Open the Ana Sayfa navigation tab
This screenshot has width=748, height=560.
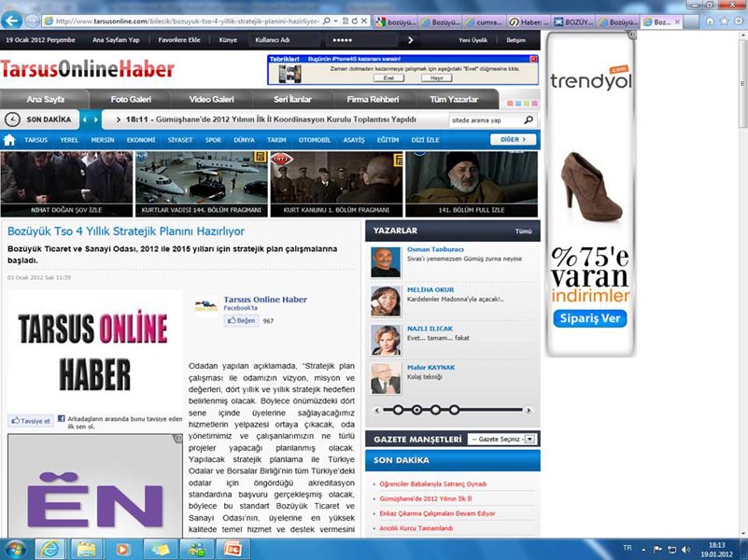click(x=46, y=99)
